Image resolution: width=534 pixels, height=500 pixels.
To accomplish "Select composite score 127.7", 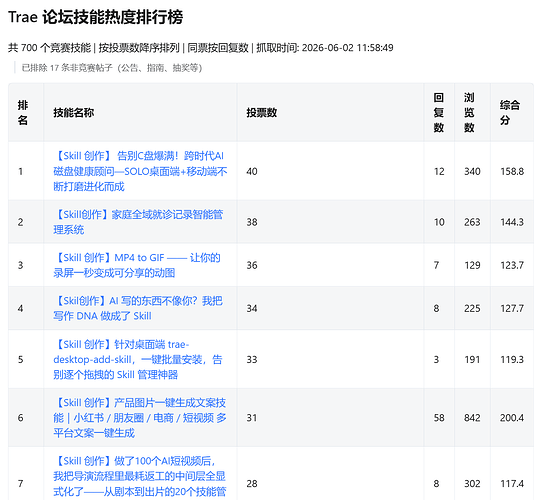I will coord(512,308).
